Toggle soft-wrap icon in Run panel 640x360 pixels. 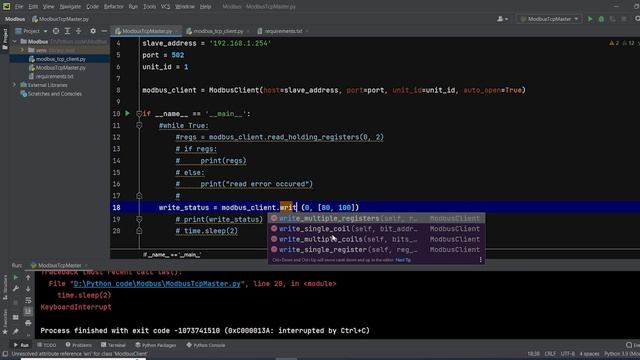(x=28, y=300)
